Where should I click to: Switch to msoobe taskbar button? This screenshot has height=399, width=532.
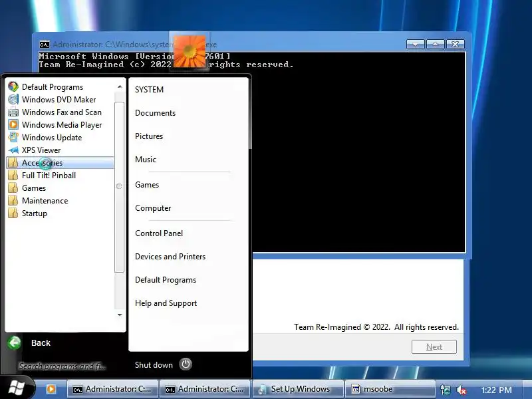[x=390, y=389]
